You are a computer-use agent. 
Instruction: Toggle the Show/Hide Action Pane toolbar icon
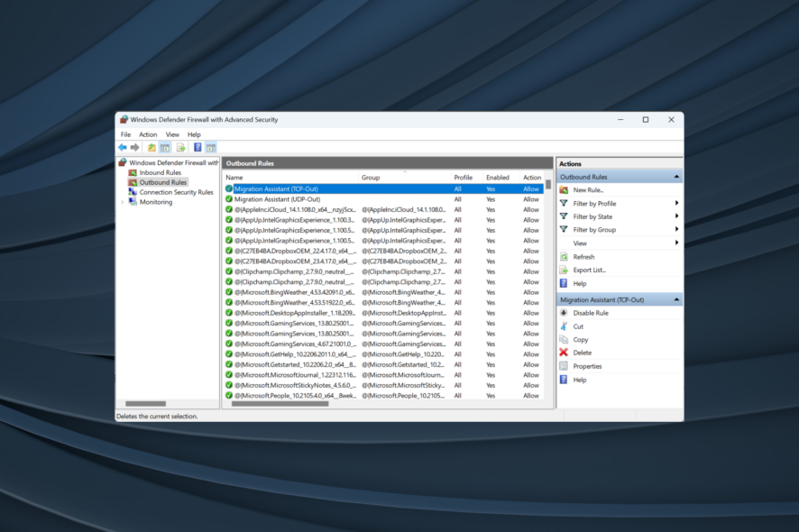point(211,147)
